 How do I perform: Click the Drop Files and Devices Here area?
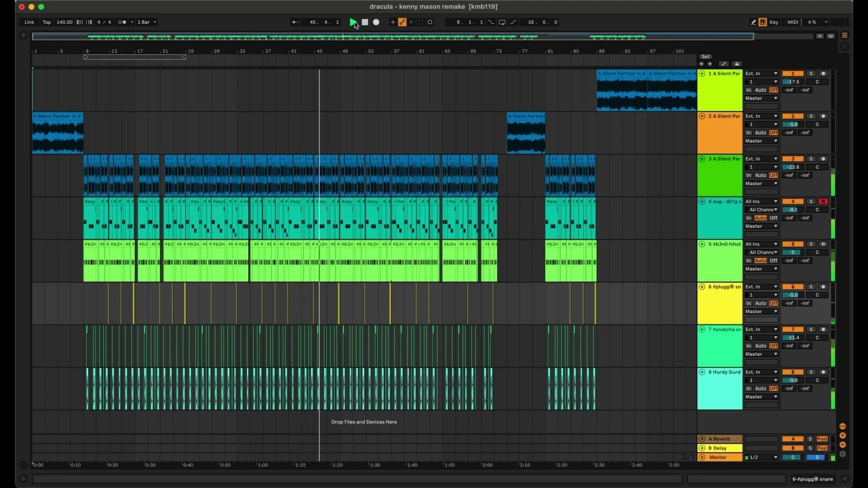pyautogui.click(x=364, y=422)
